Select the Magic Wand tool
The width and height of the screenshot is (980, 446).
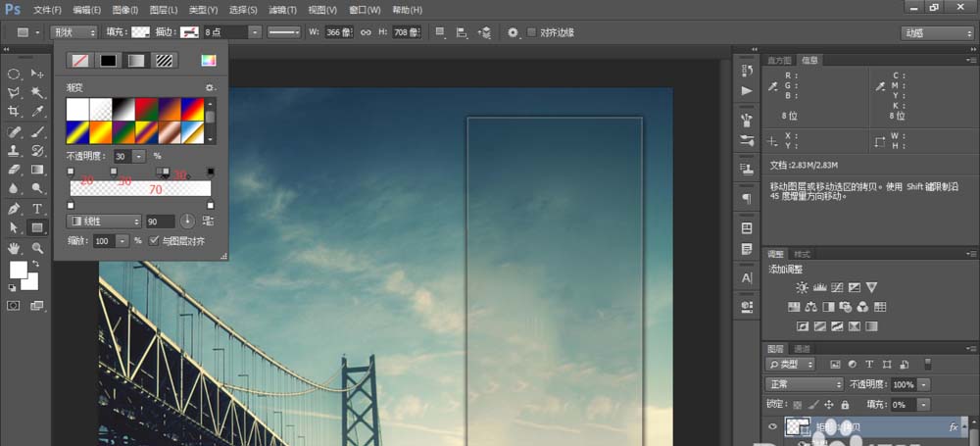pos(37,93)
